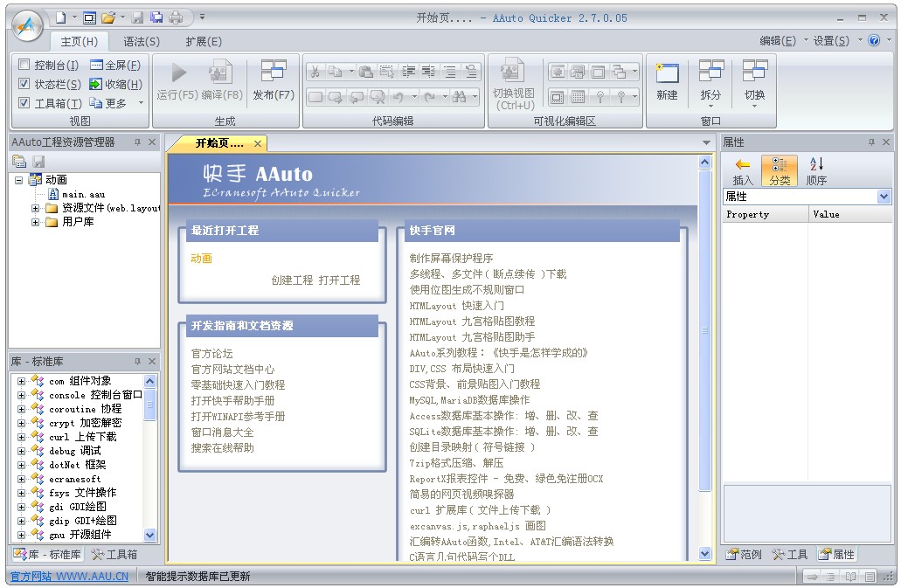Toggle the 状态栏(S) checkbox
The image size is (901, 588).
(24, 83)
